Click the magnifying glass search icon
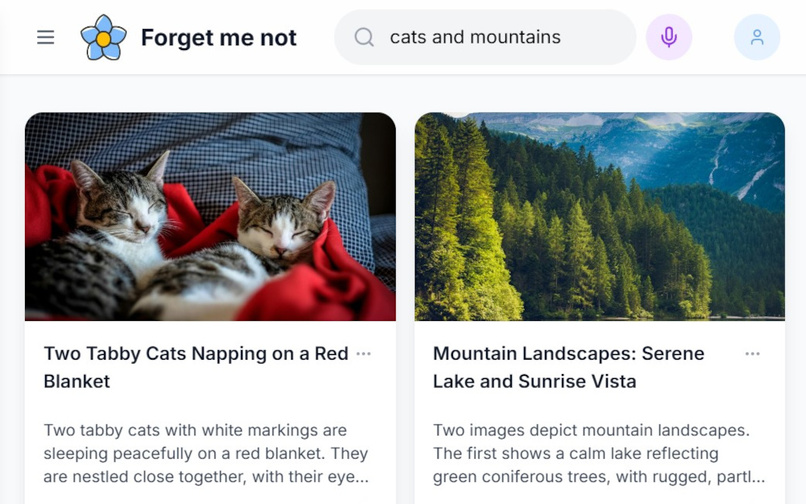Viewport: 806px width, 504px height. coord(364,37)
